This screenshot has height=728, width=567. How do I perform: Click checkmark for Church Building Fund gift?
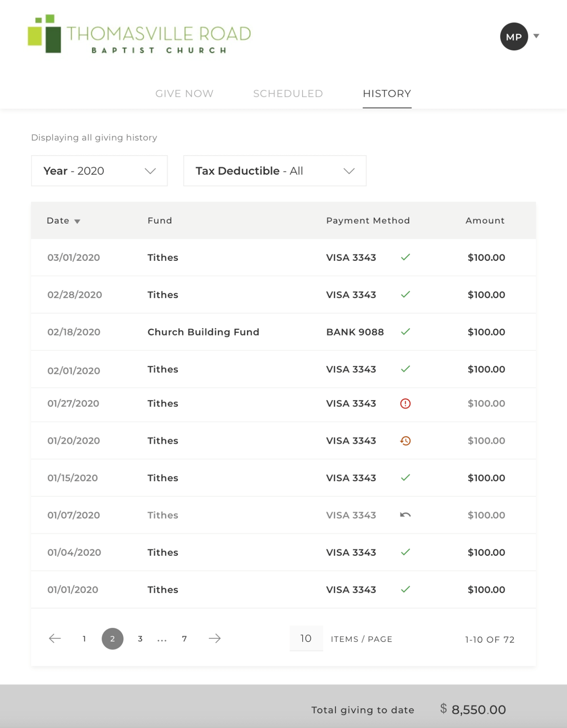coord(405,332)
